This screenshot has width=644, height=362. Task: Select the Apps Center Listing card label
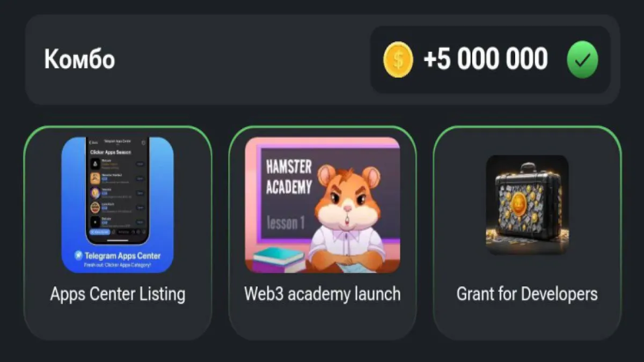pos(118,294)
